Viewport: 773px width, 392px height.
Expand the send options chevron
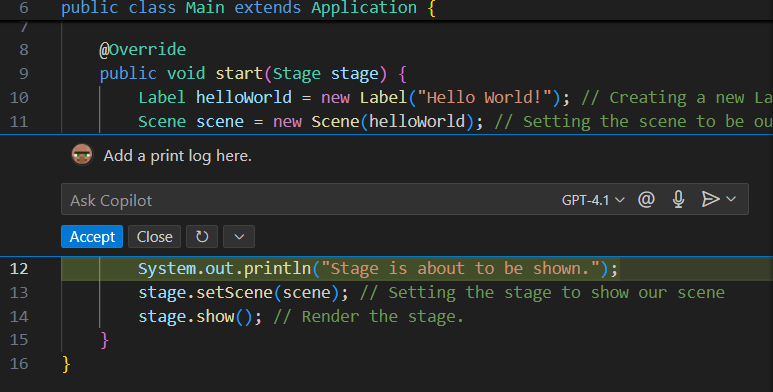click(731, 199)
